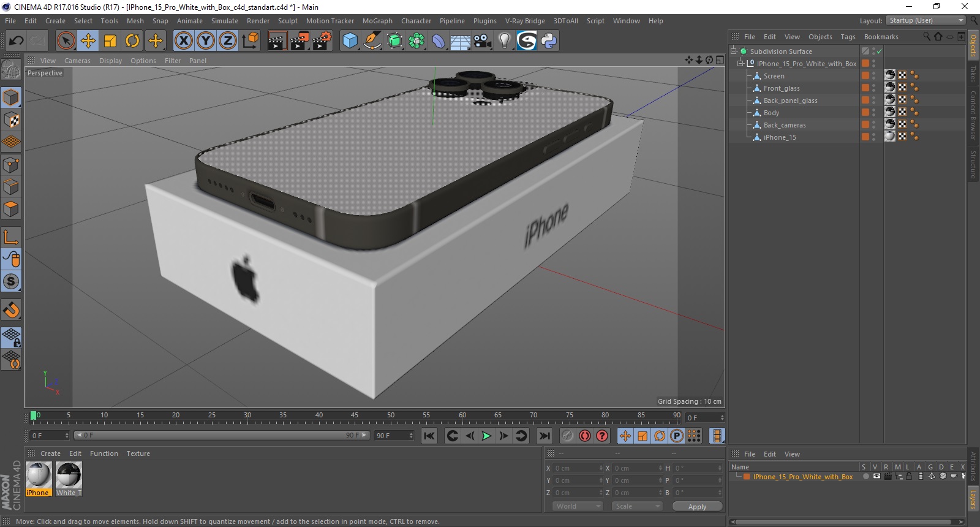Add a Subdivision Surface generator icon
980x527 pixels.
(x=394, y=41)
